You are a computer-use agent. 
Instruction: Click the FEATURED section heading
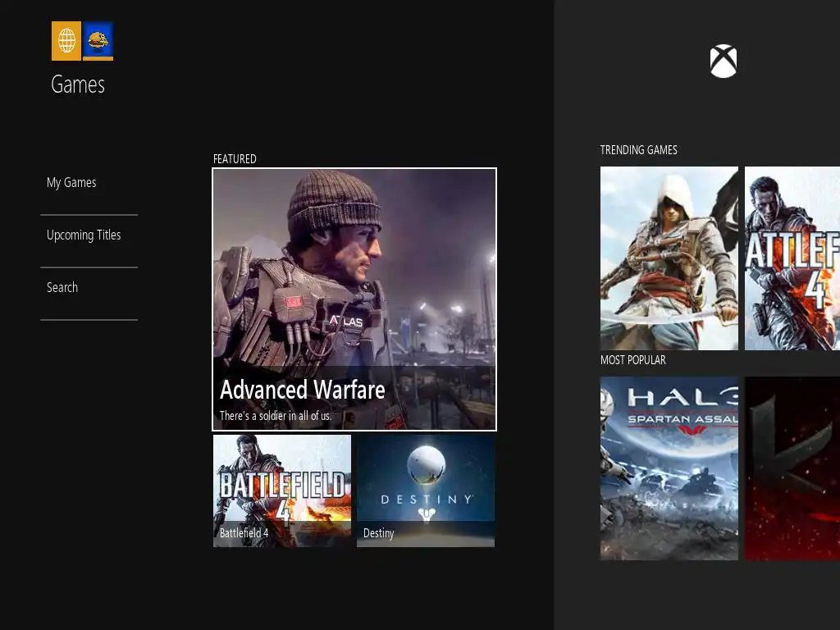235,159
